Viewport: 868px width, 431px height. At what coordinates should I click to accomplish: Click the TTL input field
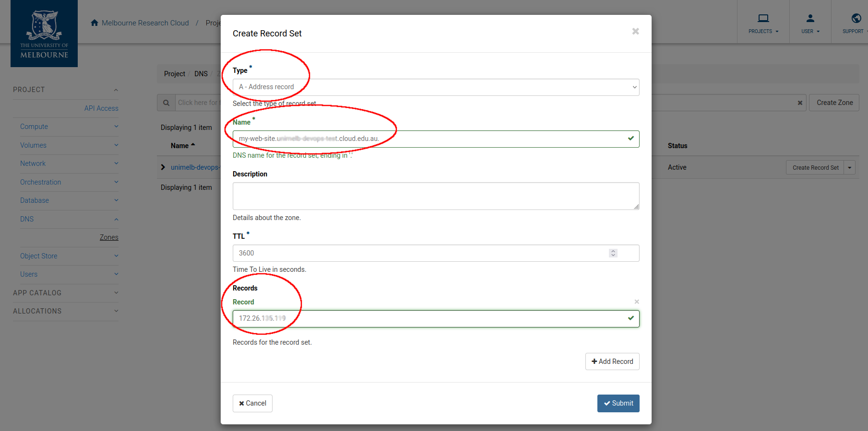(x=436, y=253)
